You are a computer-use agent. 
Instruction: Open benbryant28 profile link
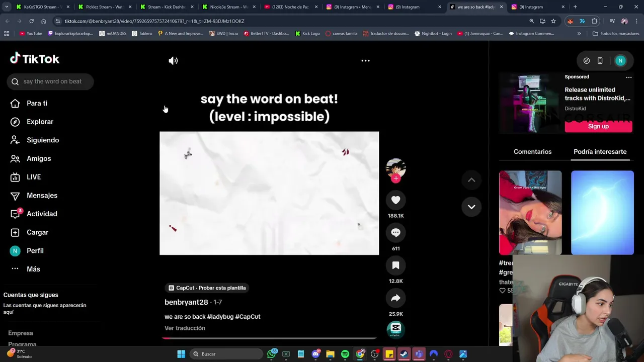pyautogui.click(x=186, y=302)
